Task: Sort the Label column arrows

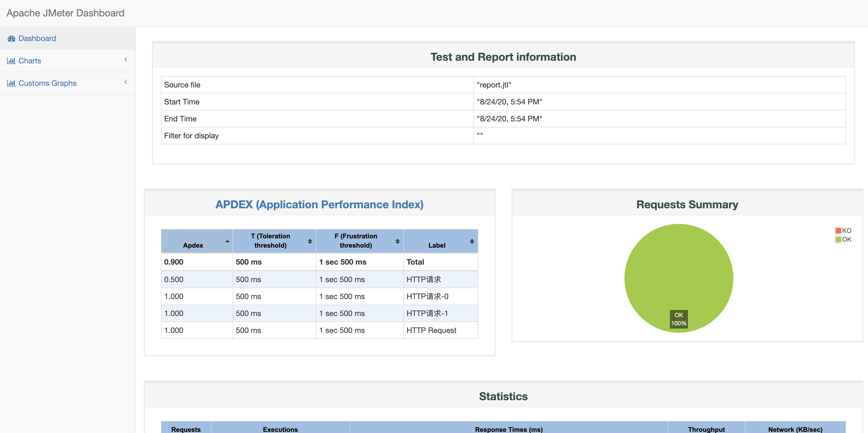Action: 472,241
